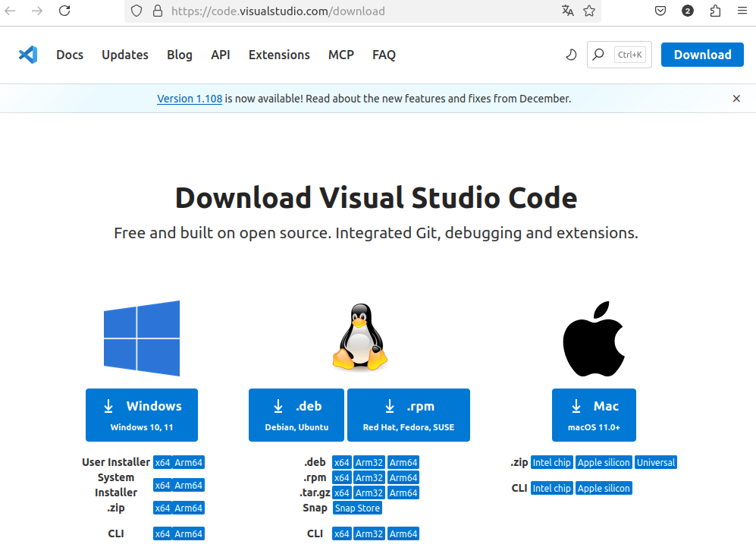Toggle dark theme with moon icon
Image resolution: width=756 pixels, height=557 pixels.
pos(571,55)
